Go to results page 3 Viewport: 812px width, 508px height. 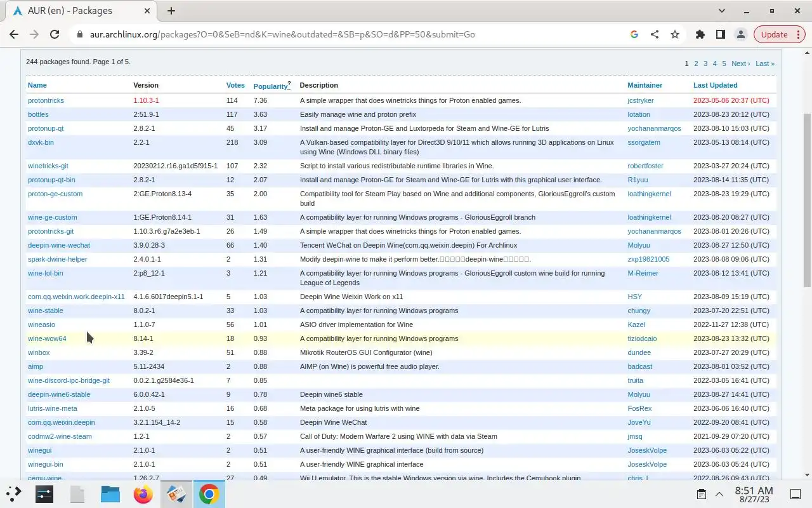click(705, 63)
